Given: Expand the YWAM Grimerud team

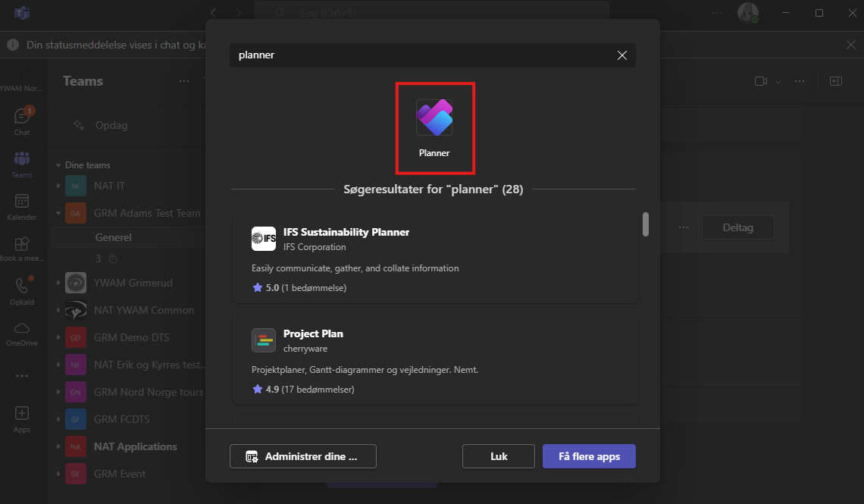Looking at the screenshot, I should pos(58,283).
